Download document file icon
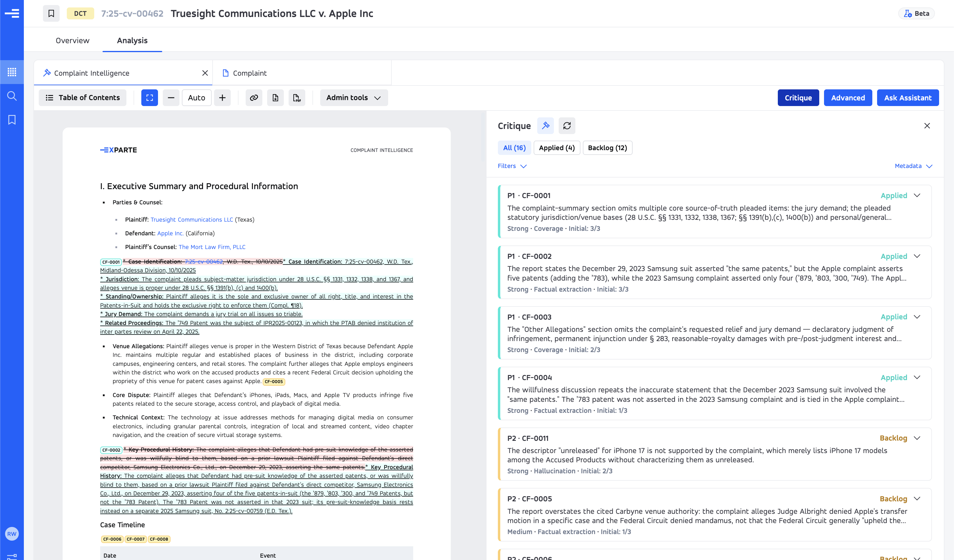The height and width of the screenshot is (560, 954). click(x=275, y=98)
